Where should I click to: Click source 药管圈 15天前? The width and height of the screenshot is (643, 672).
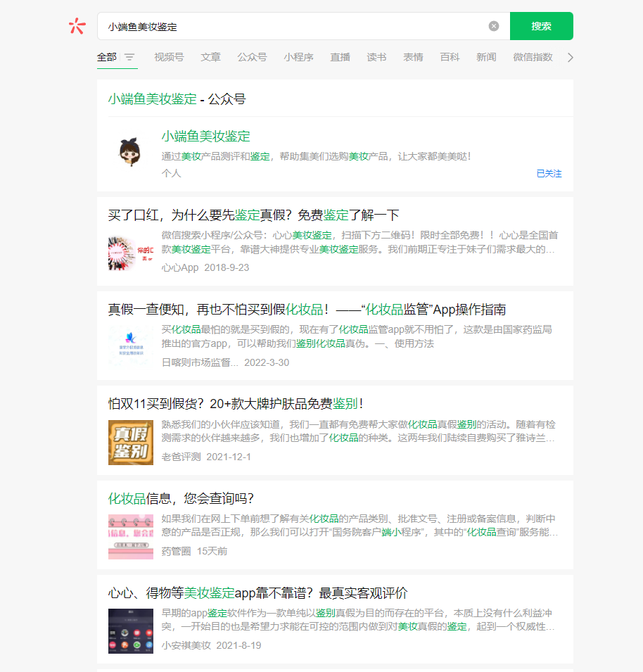194,551
